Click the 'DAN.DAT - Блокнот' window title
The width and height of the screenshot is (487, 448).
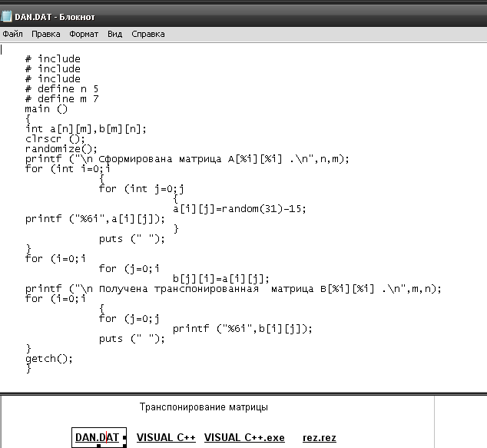(x=55, y=17)
